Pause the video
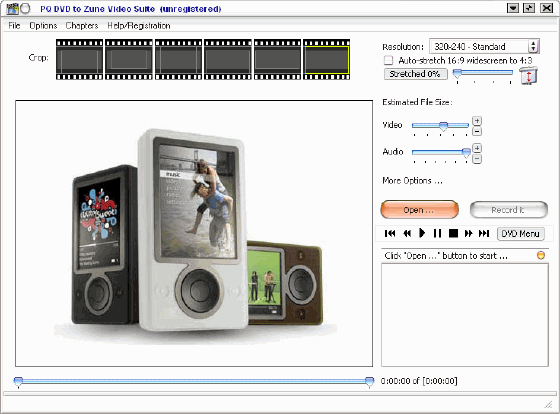Viewport: 560px width, 414px height. coord(437,233)
